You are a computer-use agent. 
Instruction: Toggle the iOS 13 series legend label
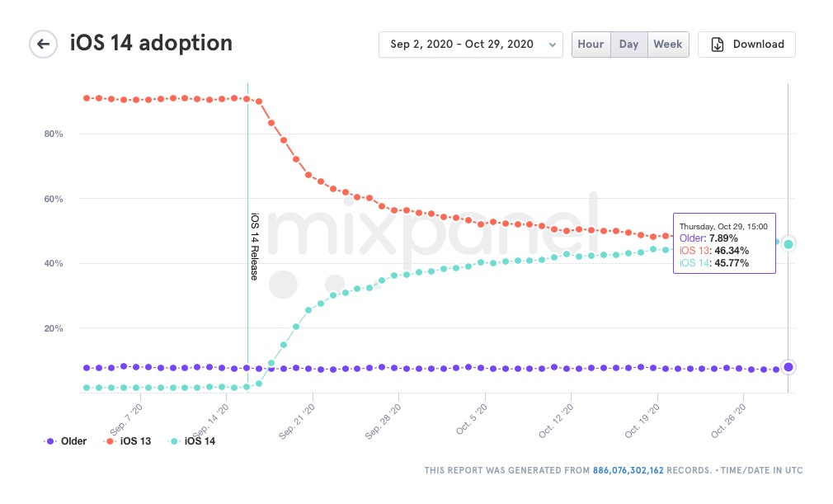(x=135, y=441)
